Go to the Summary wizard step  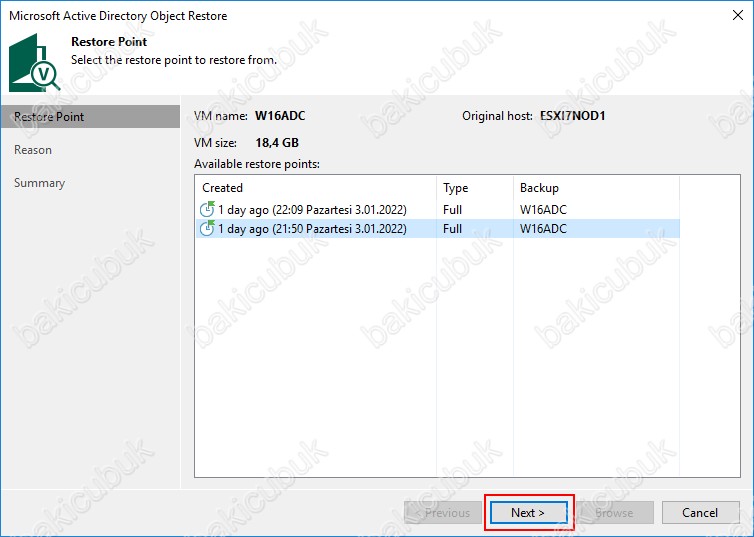point(39,183)
